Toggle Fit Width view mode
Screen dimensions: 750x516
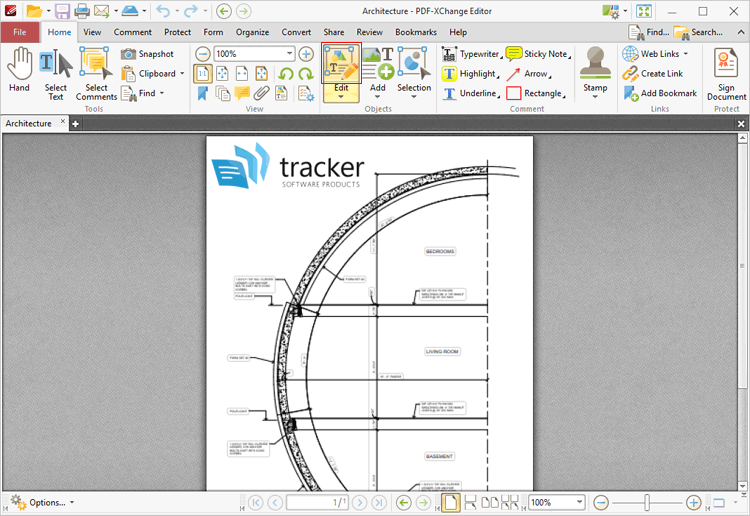click(x=242, y=74)
